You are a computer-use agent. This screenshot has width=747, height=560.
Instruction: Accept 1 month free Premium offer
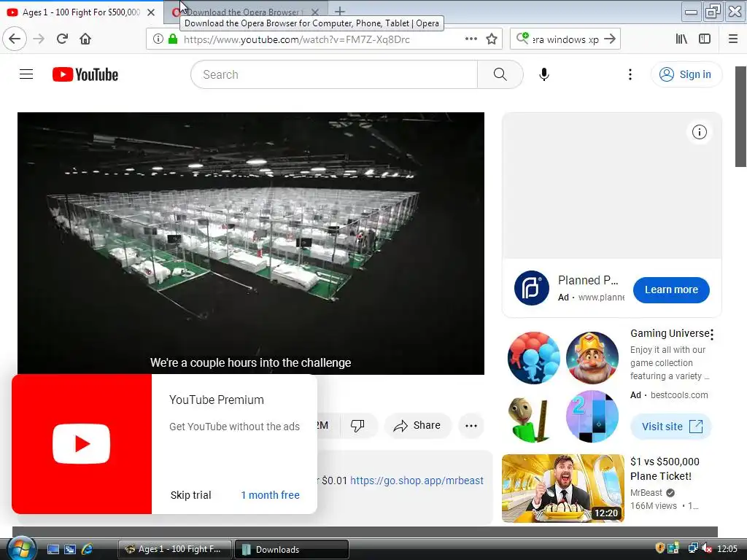tap(270, 495)
